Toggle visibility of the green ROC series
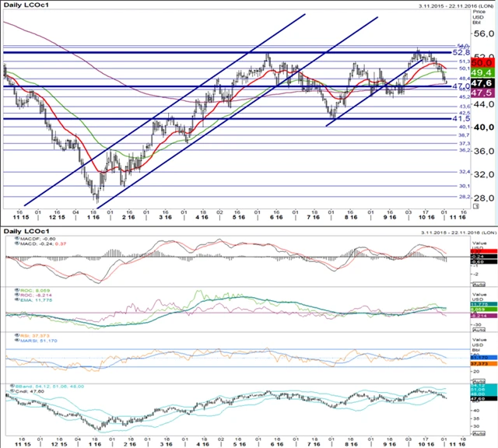Viewport: 498px width, 448px height. click(17, 290)
